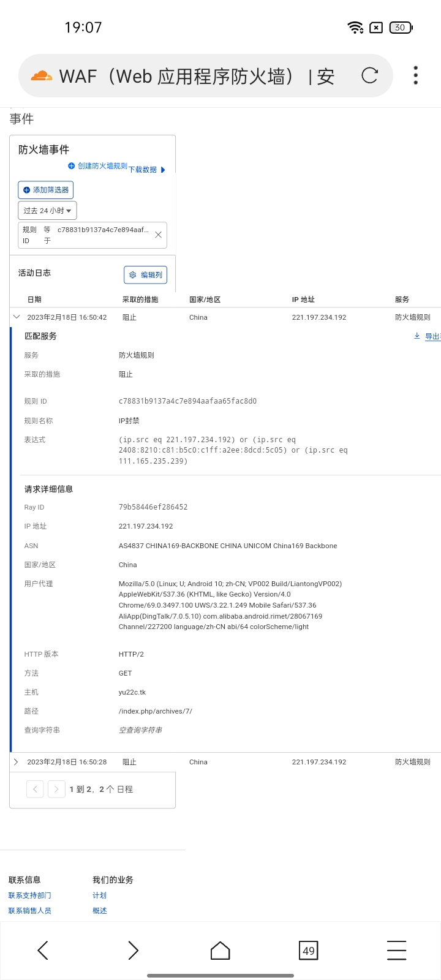
Task: Click the download data link
Action: click(x=147, y=170)
